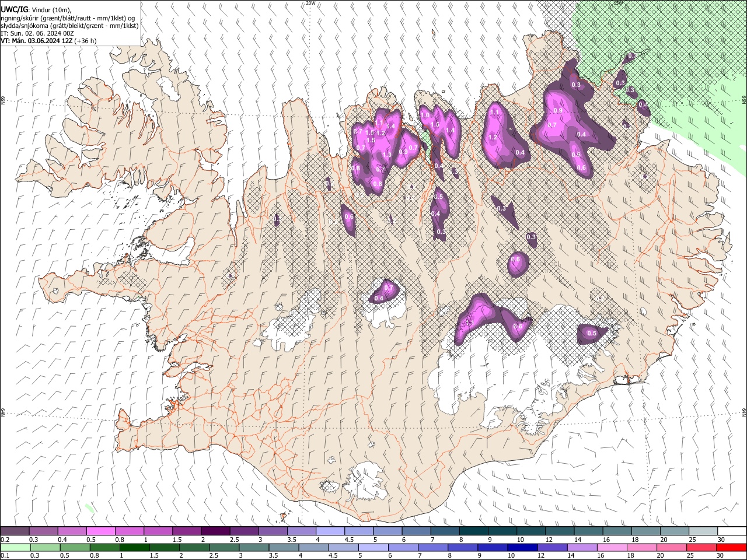Select the 16 light pink rain scale swatch
This screenshot has height=560, width=747.
point(611,547)
